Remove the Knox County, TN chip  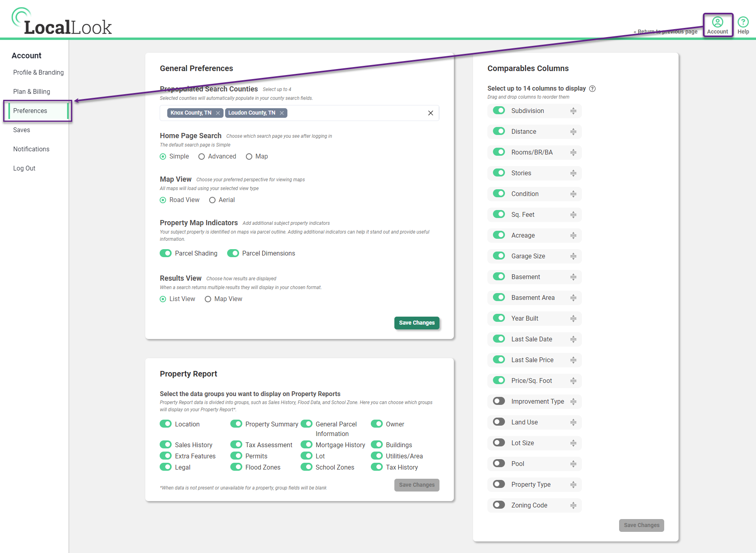coord(218,113)
